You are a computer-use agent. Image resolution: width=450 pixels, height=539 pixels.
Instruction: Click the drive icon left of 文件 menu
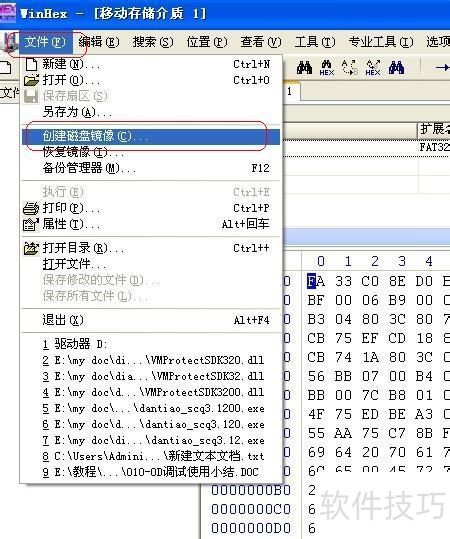10,43
